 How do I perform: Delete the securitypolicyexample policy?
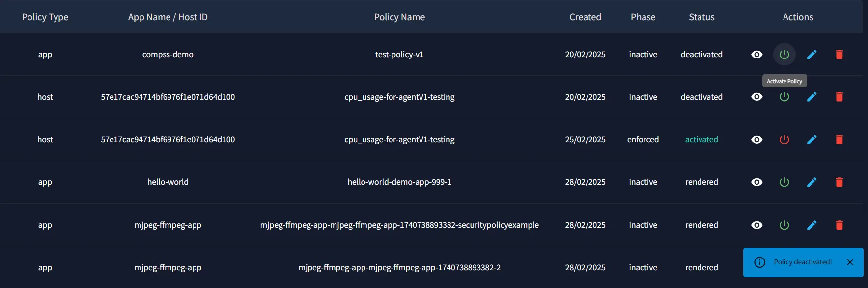tap(839, 225)
